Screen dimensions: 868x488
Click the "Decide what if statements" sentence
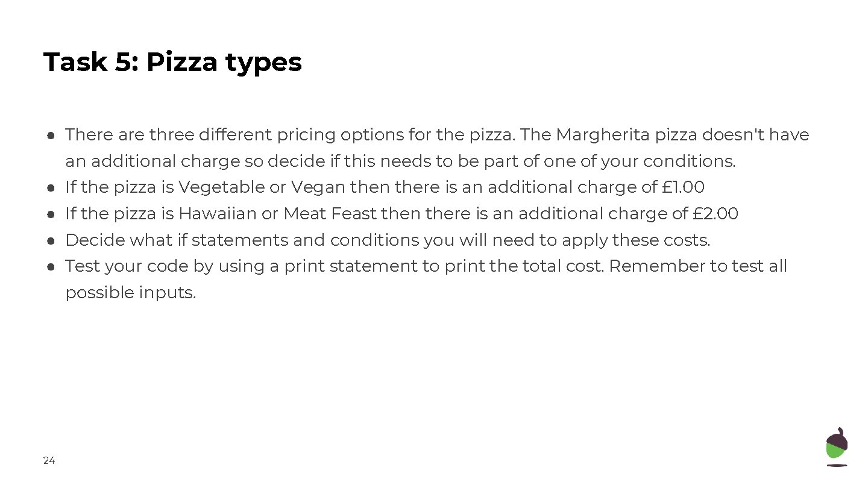pos(388,240)
